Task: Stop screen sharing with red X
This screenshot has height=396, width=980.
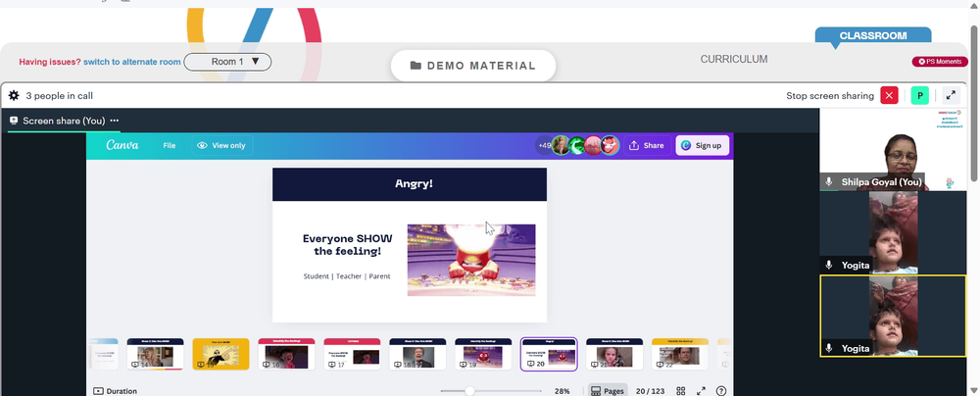Action: [x=889, y=96]
